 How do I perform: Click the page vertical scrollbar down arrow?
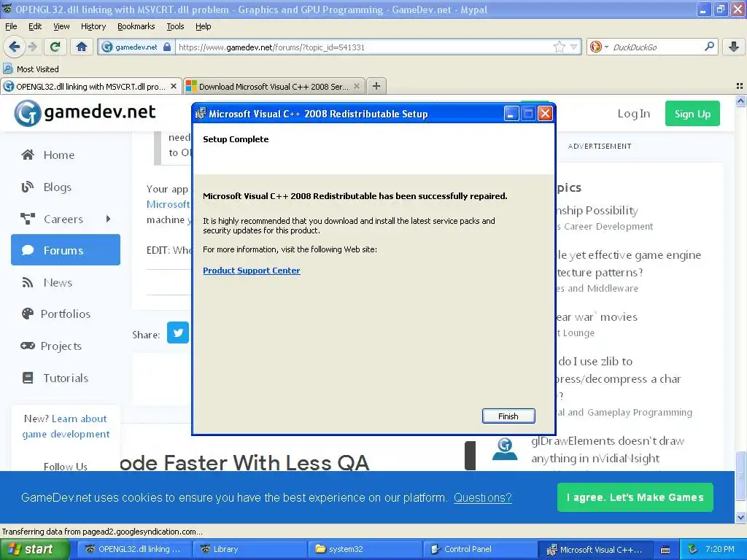tap(740, 517)
